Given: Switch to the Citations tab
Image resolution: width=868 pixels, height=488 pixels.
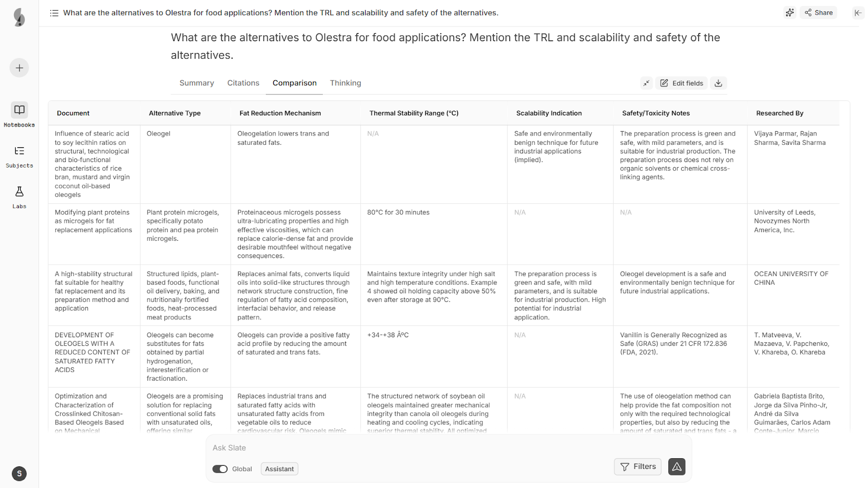Looking at the screenshot, I should [x=243, y=83].
